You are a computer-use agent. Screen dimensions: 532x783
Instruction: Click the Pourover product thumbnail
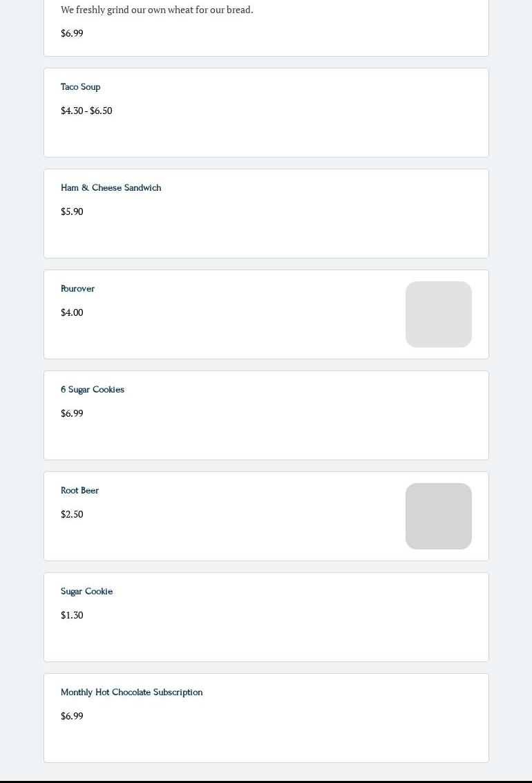pos(439,314)
